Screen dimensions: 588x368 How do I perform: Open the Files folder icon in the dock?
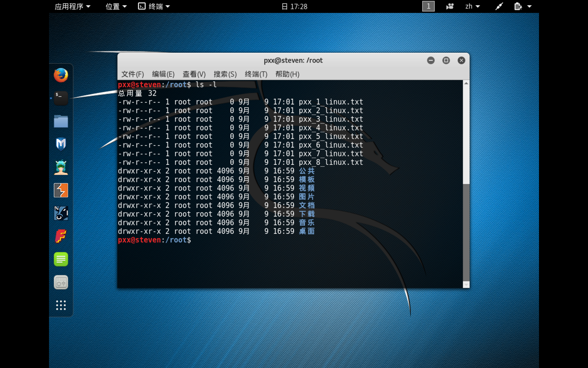61,121
